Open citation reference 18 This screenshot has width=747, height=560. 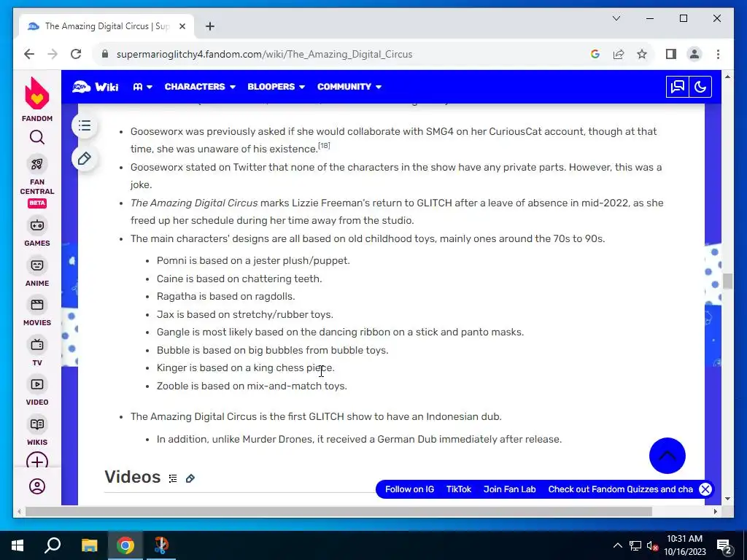pos(324,145)
